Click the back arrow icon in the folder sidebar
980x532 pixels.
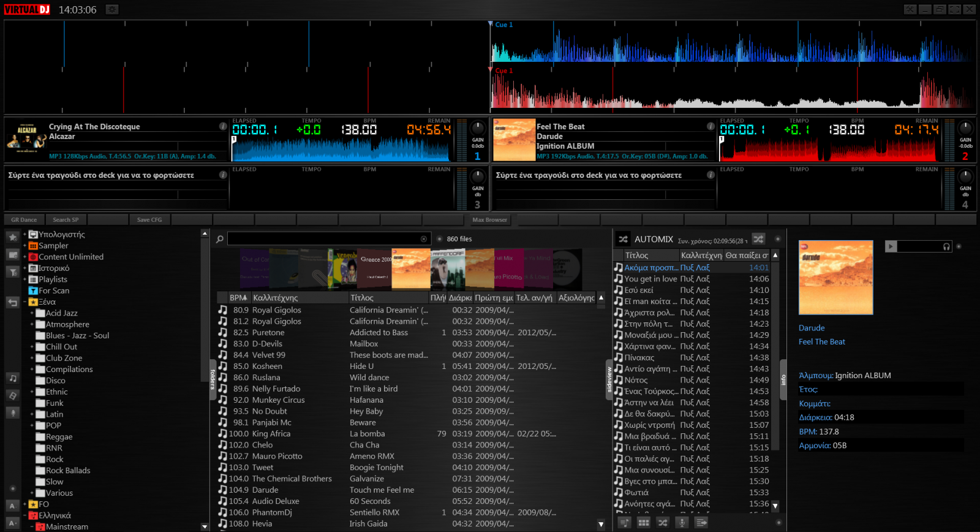point(12,302)
